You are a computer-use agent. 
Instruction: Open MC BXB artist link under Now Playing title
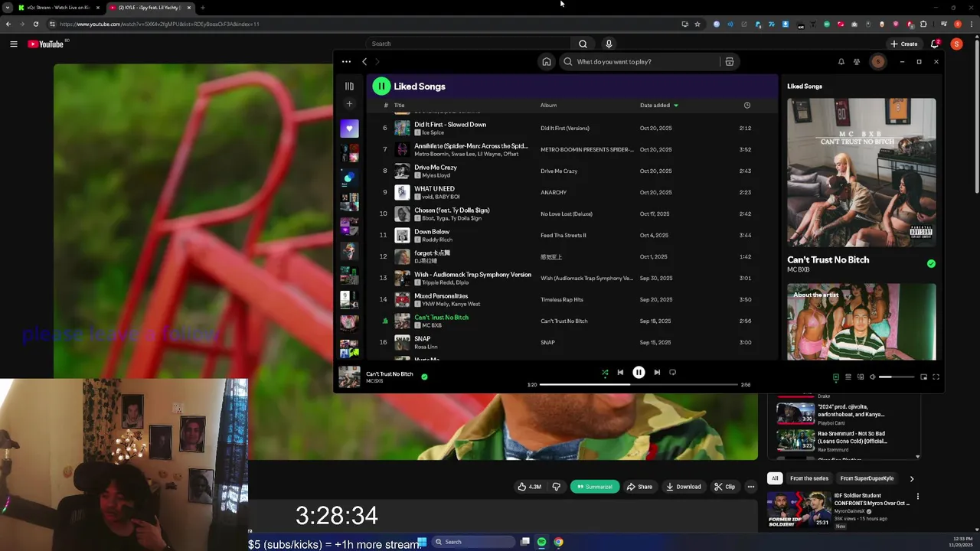coord(798,270)
